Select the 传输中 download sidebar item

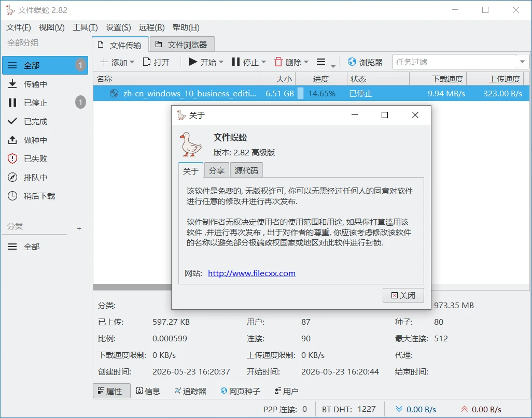point(45,84)
